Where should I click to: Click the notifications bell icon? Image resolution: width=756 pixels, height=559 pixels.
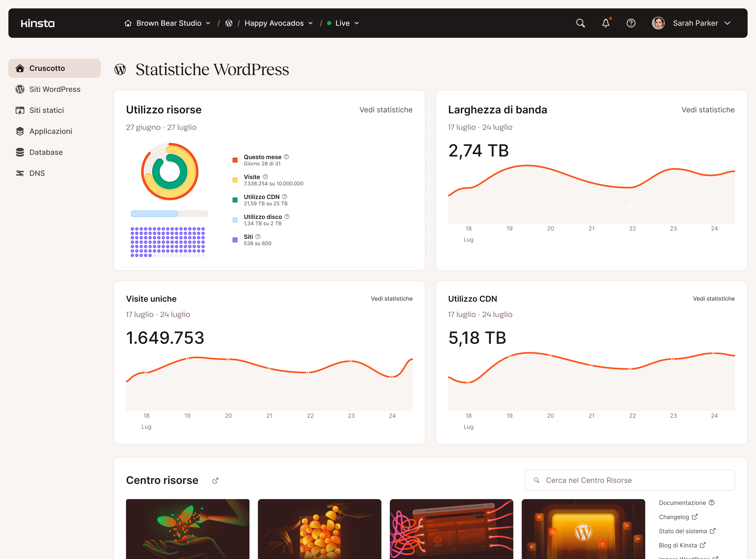coord(605,23)
